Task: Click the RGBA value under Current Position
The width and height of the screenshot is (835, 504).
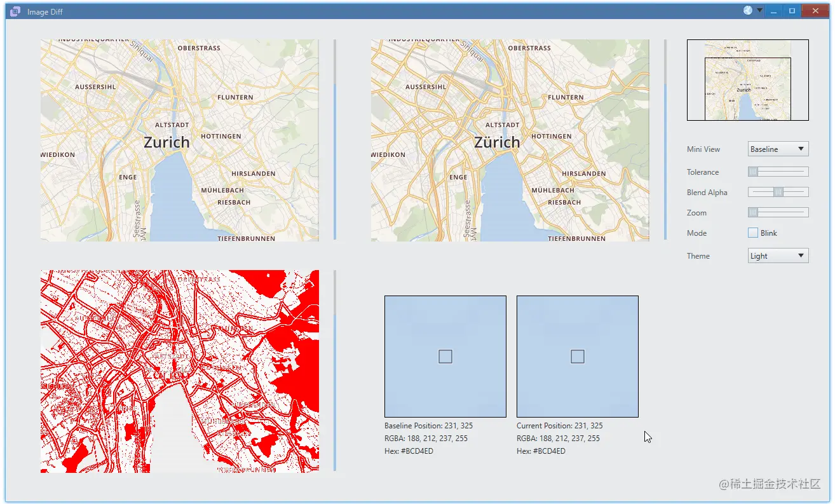Action: 558,439
